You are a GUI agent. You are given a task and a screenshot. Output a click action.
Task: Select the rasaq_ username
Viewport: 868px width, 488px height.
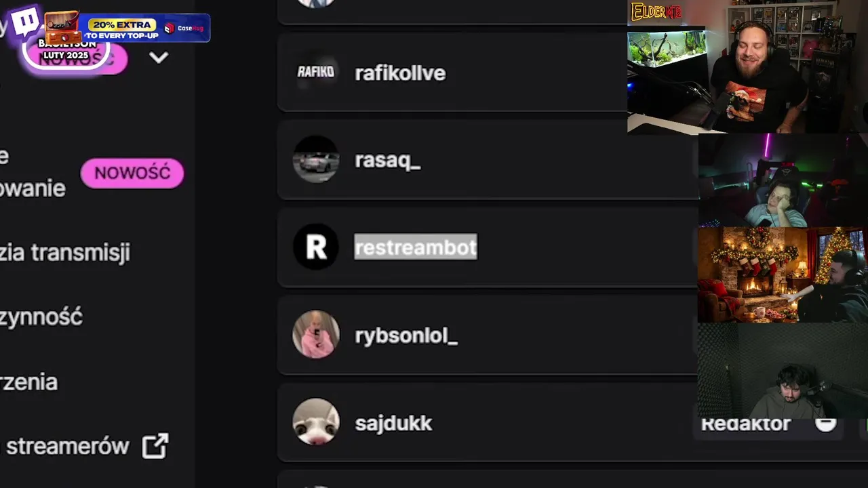[x=388, y=161]
